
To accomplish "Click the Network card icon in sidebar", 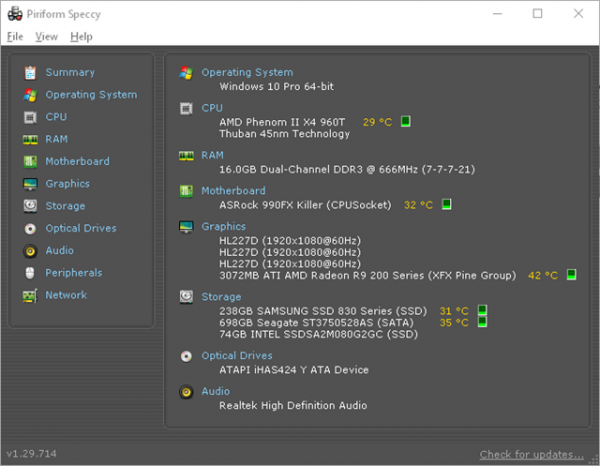I will (x=30, y=296).
